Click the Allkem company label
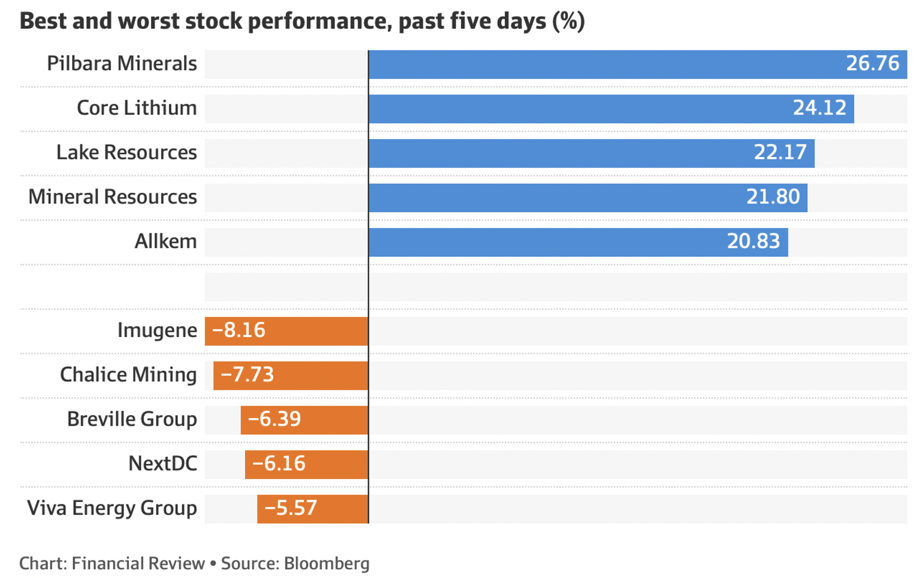The height and width of the screenshot is (577, 924). [x=166, y=242]
